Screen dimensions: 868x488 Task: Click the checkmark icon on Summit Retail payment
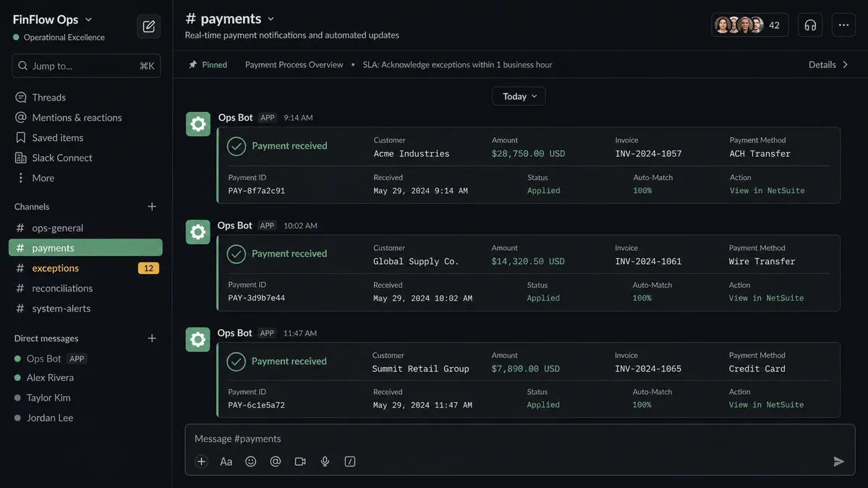237,361
